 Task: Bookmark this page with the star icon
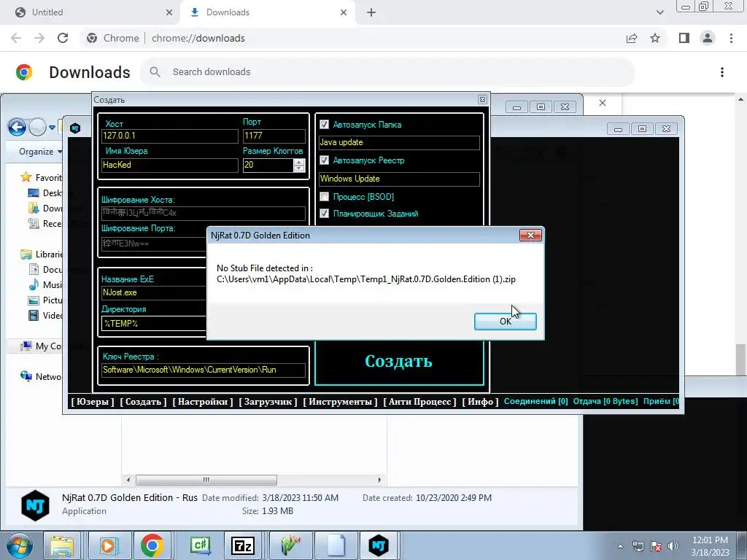click(x=655, y=38)
